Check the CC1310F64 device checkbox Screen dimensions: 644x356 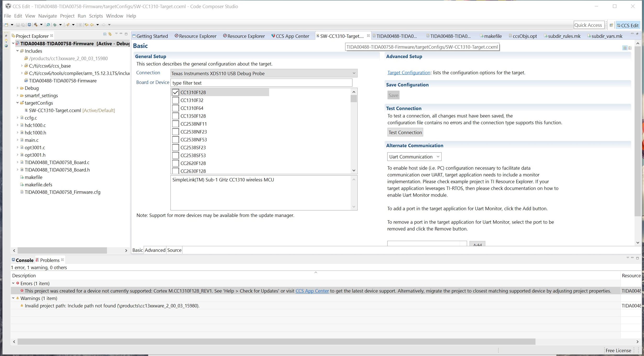[x=175, y=108]
